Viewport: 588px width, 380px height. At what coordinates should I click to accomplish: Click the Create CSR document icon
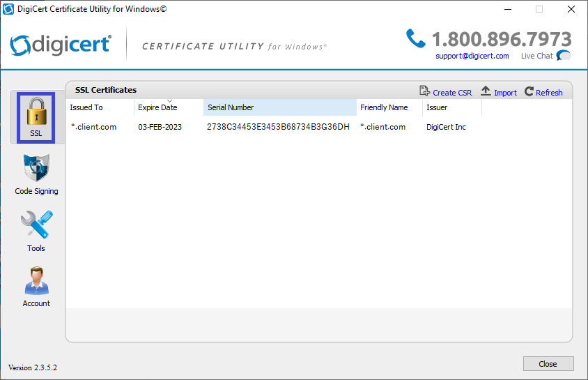click(424, 91)
